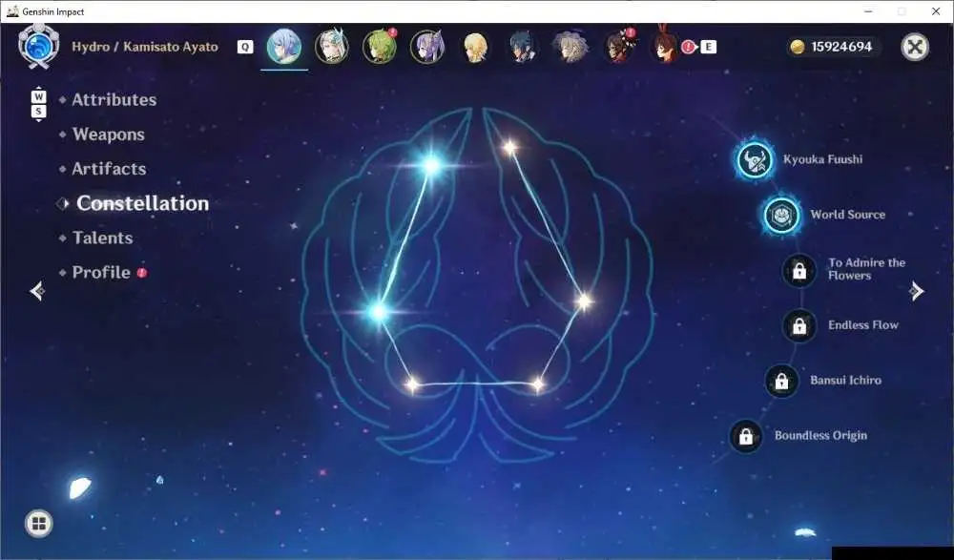Select the Constellation menu entry
This screenshot has width=954, height=560.
tap(142, 203)
